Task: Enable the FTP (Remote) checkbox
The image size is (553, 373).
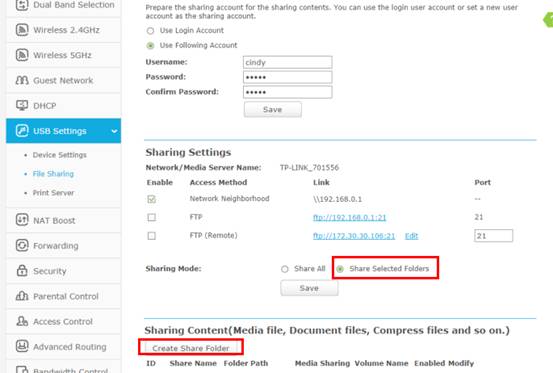Action: point(152,236)
